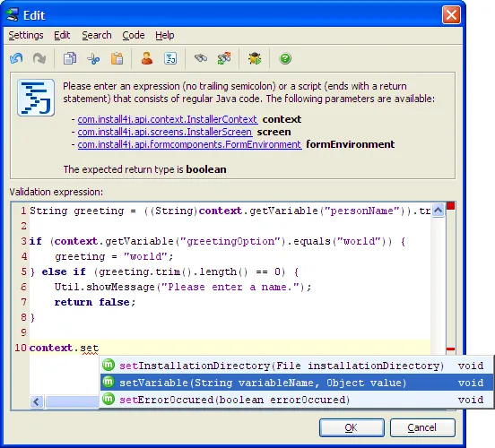Click the scroll-up arrow of editor
This screenshot has width=495, height=448.
tap(439, 211)
